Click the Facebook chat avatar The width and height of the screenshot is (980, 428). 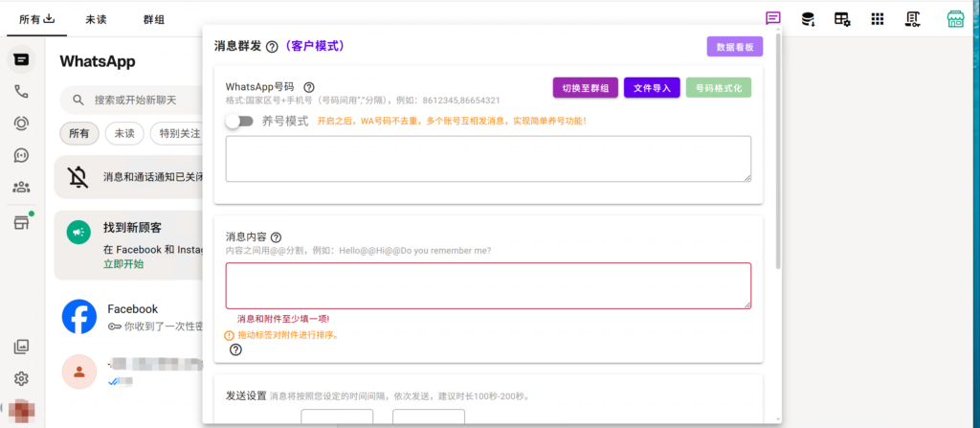click(79, 317)
